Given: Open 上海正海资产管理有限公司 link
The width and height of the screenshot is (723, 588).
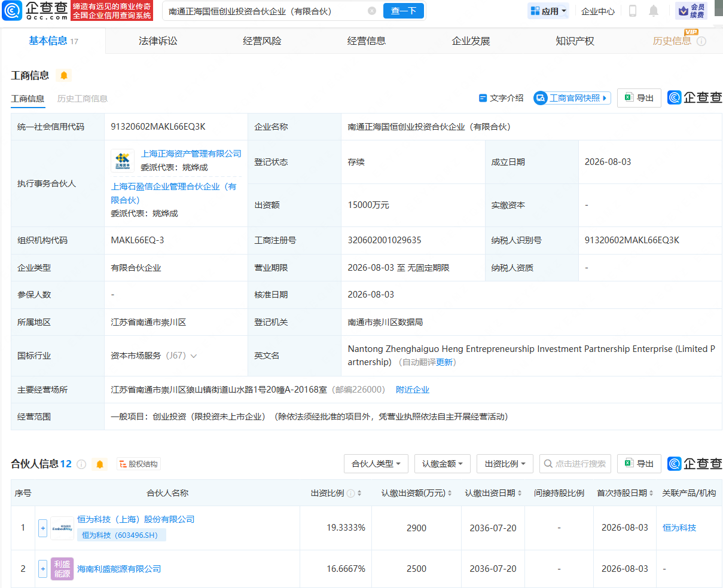Looking at the screenshot, I should [x=191, y=154].
